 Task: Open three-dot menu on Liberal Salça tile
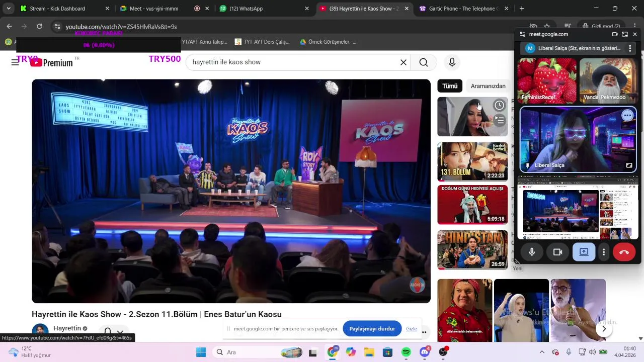(x=627, y=115)
